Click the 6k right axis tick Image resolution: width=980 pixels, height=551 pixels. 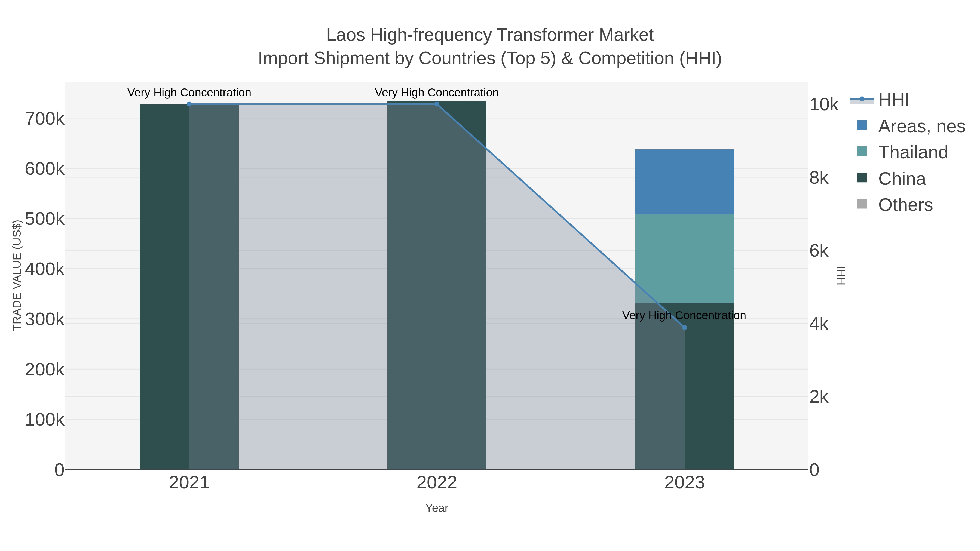tap(819, 251)
